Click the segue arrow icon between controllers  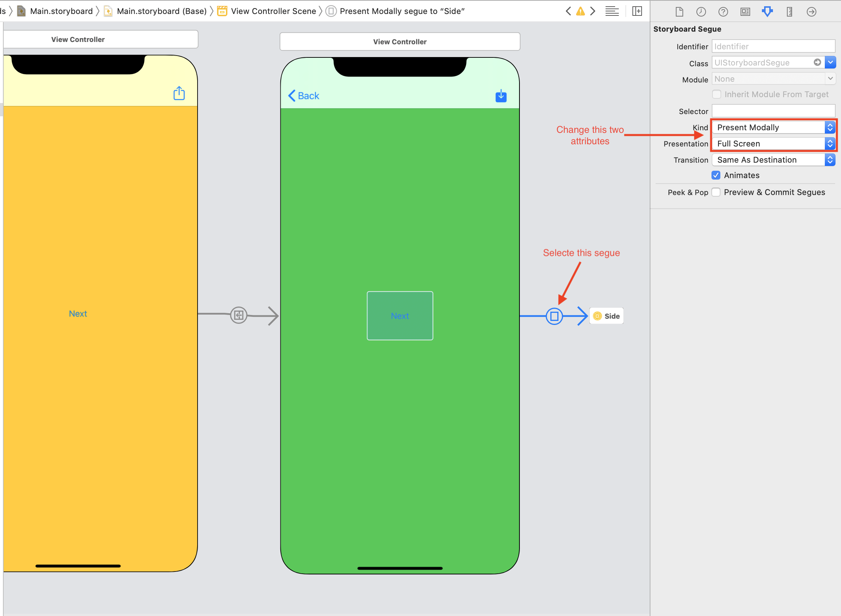point(554,315)
